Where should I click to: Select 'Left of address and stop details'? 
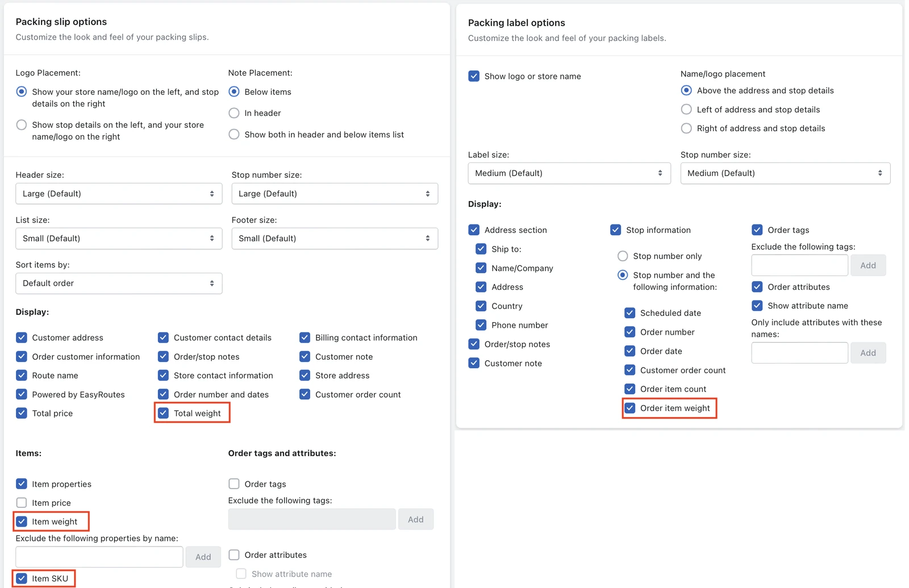[x=686, y=110]
